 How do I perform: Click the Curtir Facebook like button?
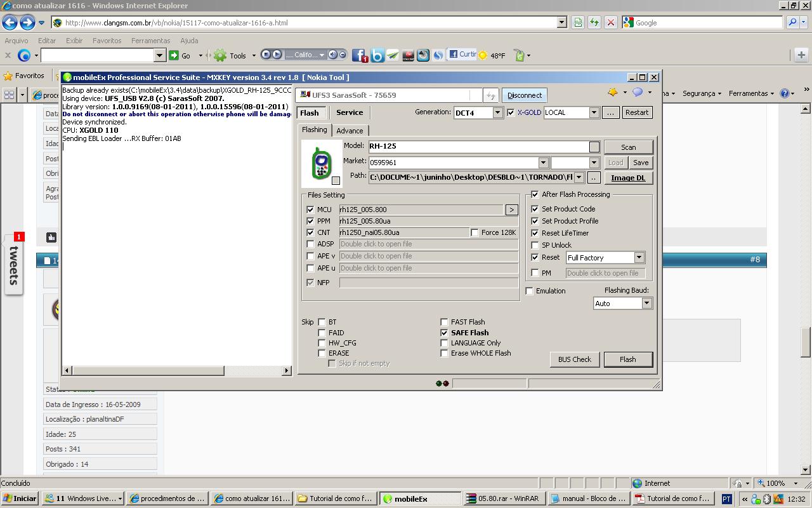point(462,55)
